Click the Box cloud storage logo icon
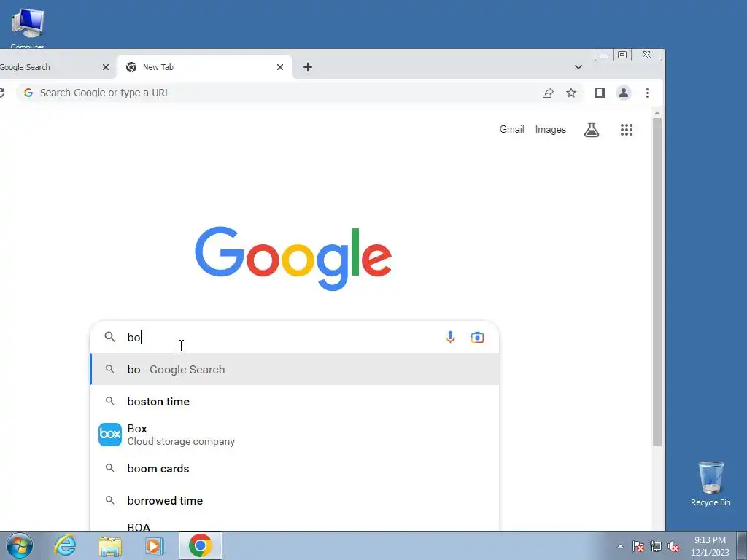 pos(110,435)
